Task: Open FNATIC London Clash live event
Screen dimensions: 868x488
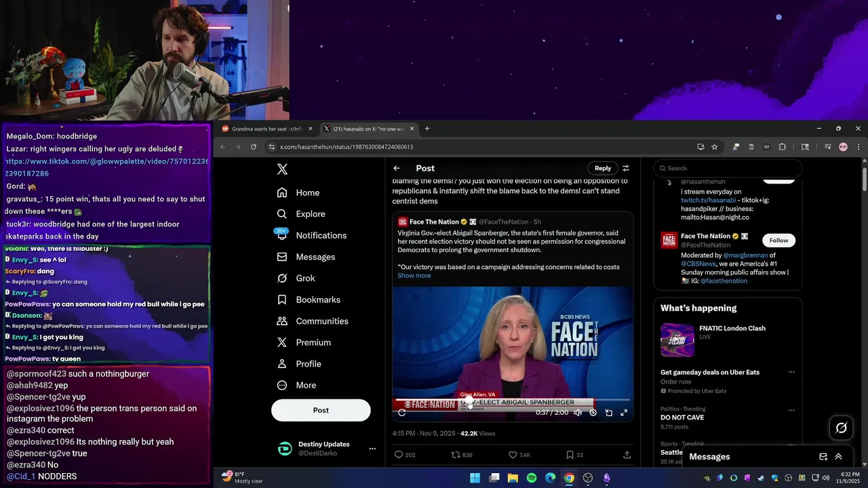Action: pyautogui.click(x=728, y=340)
